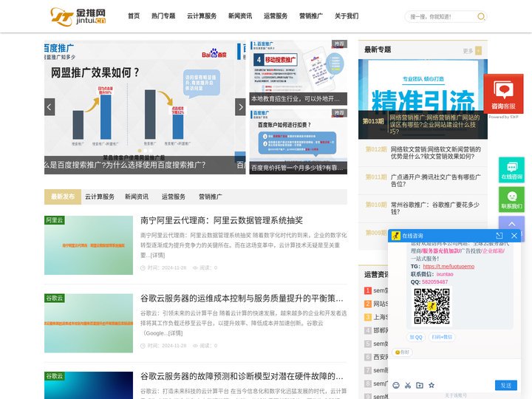Click the 阿里云 article thumbnail image

pos(89,245)
